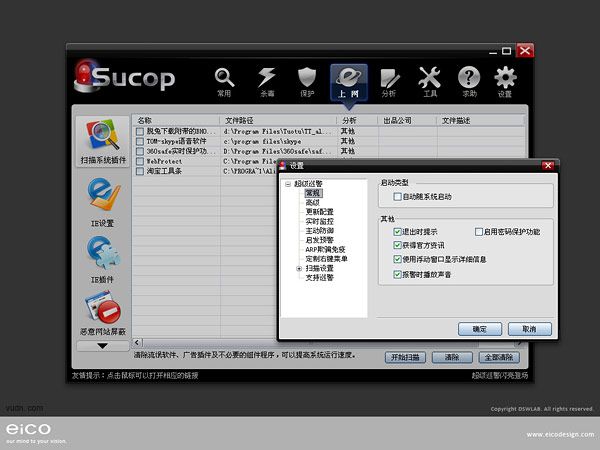600x450 pixels.
Task: Enable the 自动随系统启动 checkbox
Action: [x=398, y=198]
